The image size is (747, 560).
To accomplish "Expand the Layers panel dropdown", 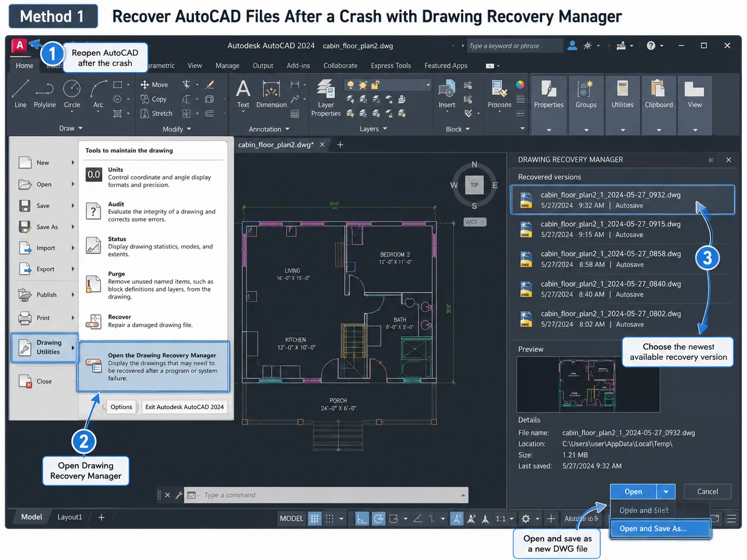I will [373, 129].
